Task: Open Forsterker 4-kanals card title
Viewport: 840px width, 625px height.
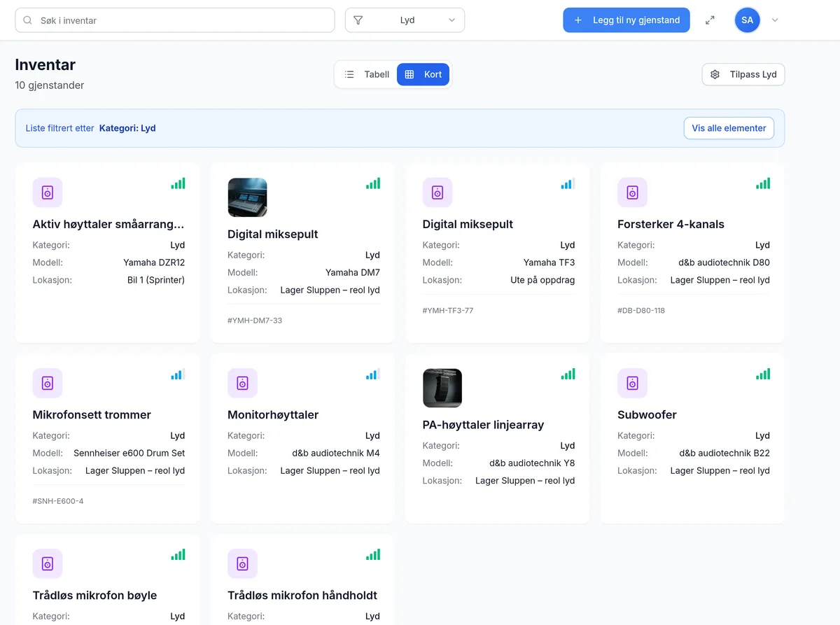Action: point(671,224)
